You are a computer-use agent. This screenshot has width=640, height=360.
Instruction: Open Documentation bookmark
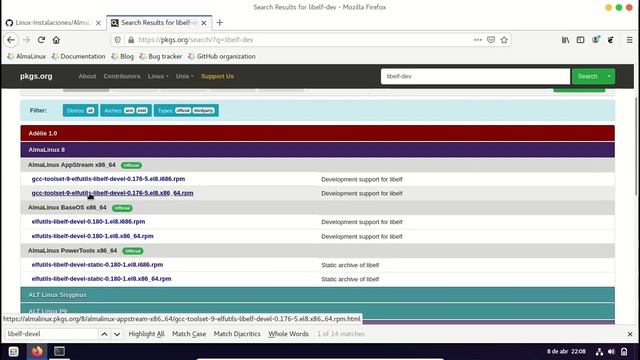(x=78, y=56)
